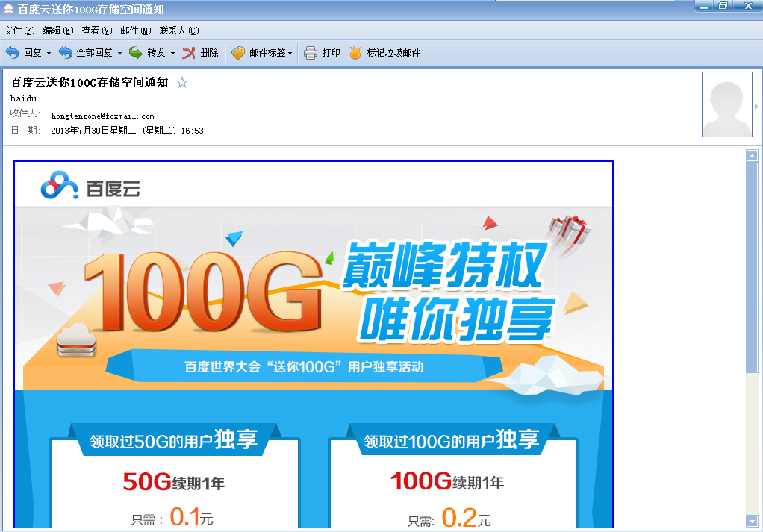Image resolution: width=763 pixels, height=532 pixels.
Task: Click the sender avatar thumbnail
Action: (x=727, y=104)
